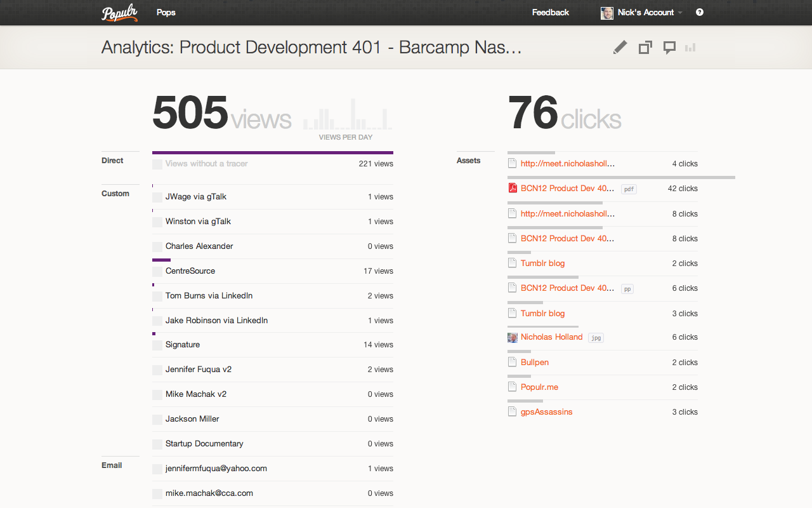Click the Populr logo

119,13
